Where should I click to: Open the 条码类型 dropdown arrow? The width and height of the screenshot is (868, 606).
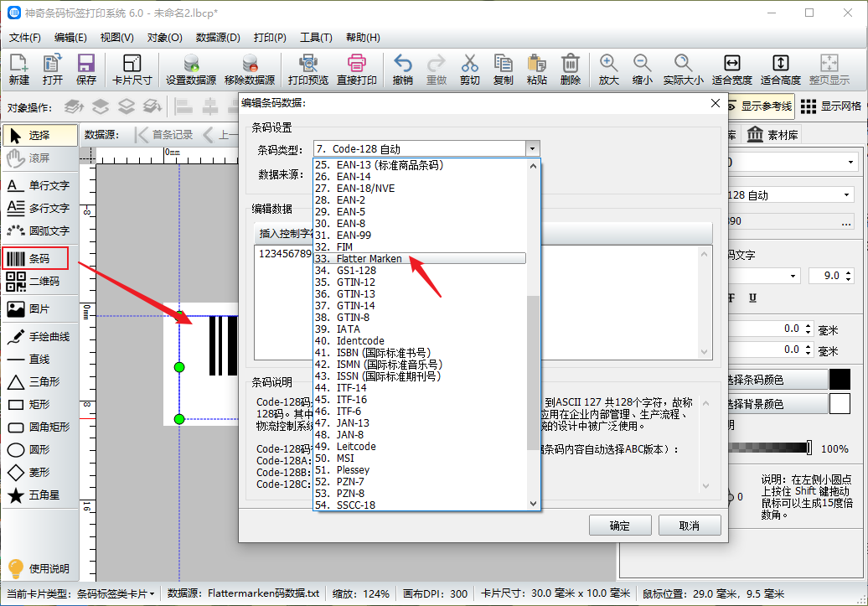click(x=532, y=148)
